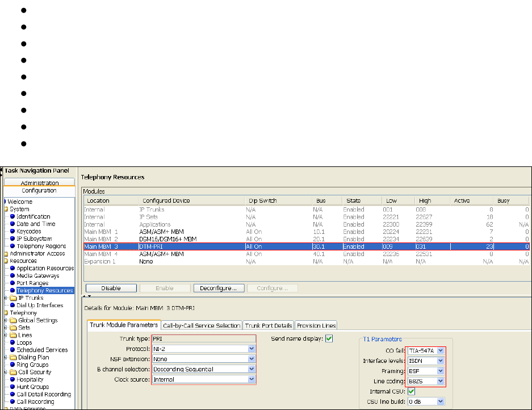The height and width of the screenshot is (410, 532).
Task: Toggle the Internal CSU checkbox
Action: click(x=411, y=391)
